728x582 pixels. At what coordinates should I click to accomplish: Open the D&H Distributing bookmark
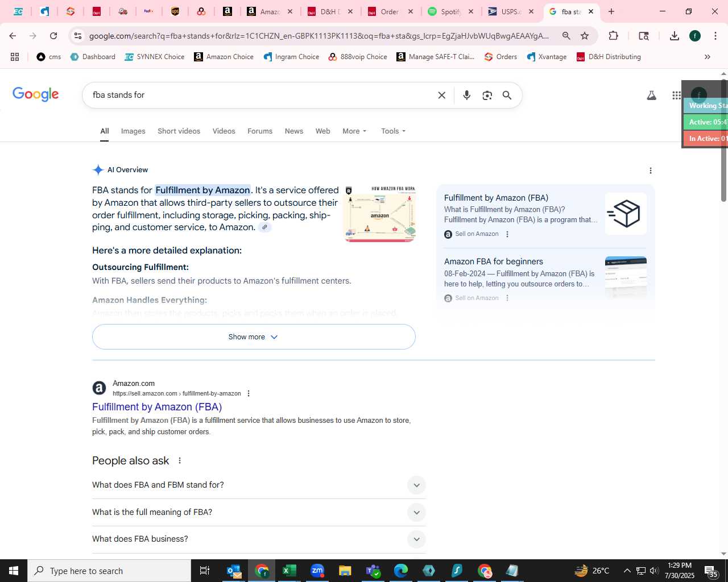point(609,57)
